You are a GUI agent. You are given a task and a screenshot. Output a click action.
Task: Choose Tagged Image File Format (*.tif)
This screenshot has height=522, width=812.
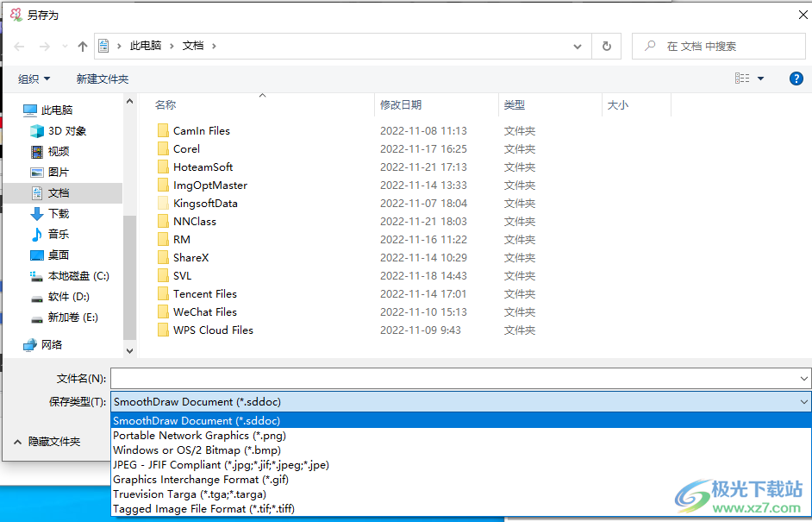[461, 508]
